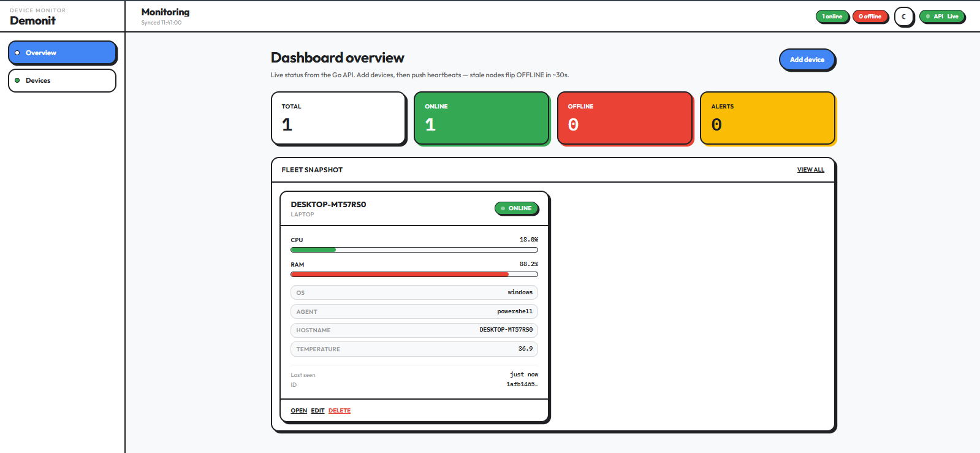Click the red OFFLINE stat card
Screen dimensions: 980x453
[x=625, y=118]
